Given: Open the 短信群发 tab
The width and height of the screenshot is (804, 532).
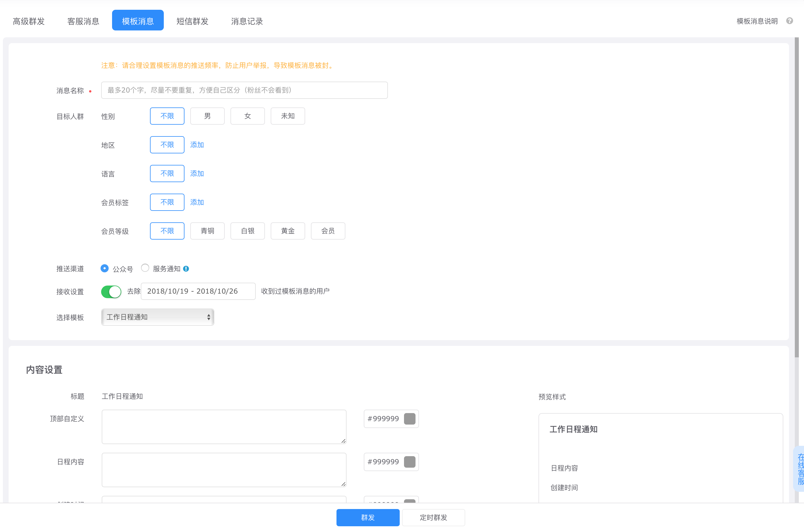Looking at the screenshot, I should click(193, 21).
